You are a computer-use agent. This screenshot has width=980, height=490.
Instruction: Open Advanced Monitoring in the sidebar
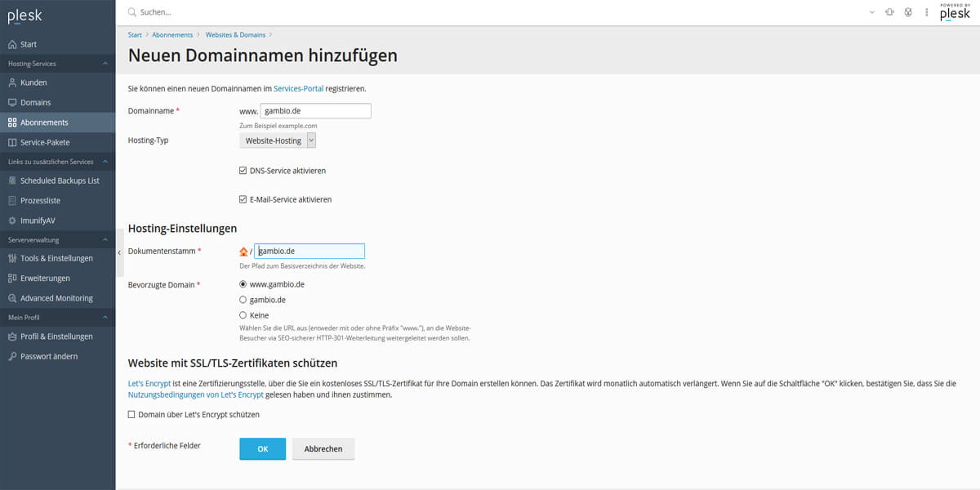tap(58, 298)
